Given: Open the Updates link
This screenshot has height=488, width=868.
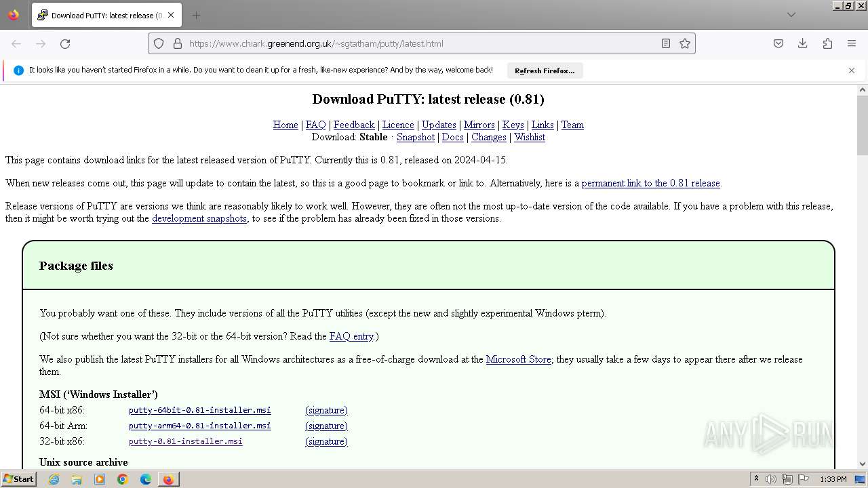Looking at the screenshot, I should pos(439,125).
